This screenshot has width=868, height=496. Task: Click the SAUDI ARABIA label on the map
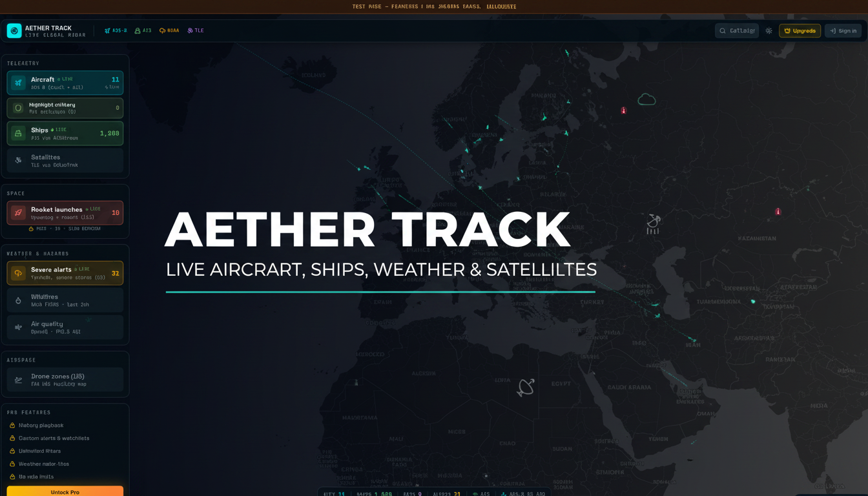(630, 387)
